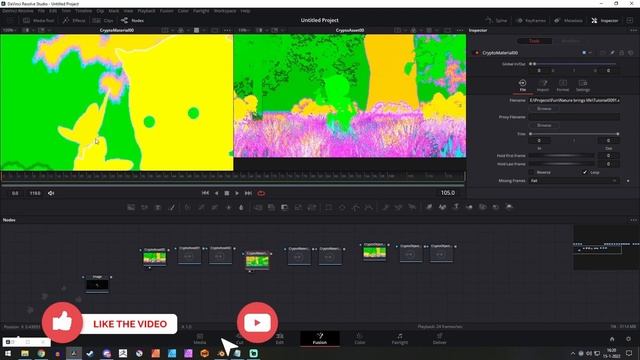Select the CryptoMaterial node thumbnail
The height and width of the screenshot is (360, 640).
pyautogui.click(x=258, y=262)
